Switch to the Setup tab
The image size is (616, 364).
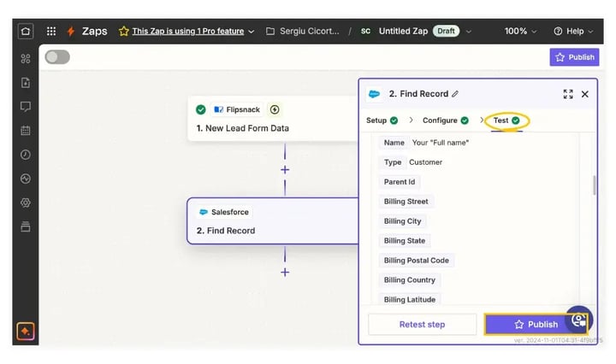point(382,120)
